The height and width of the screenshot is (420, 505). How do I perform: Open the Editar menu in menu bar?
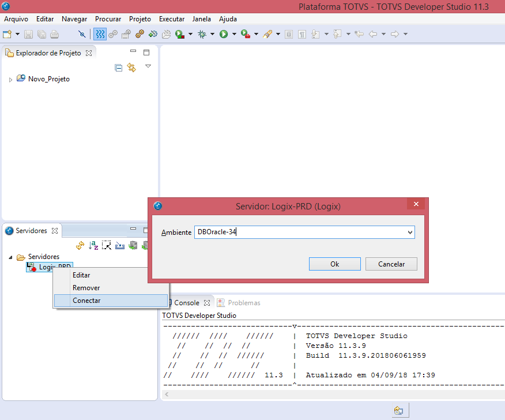[45, 19]
